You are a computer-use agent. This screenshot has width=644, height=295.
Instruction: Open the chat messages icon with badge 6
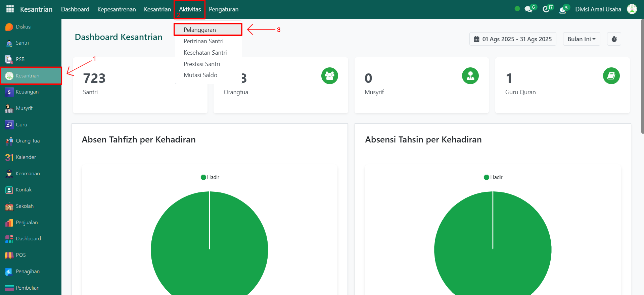coord(529,9)
